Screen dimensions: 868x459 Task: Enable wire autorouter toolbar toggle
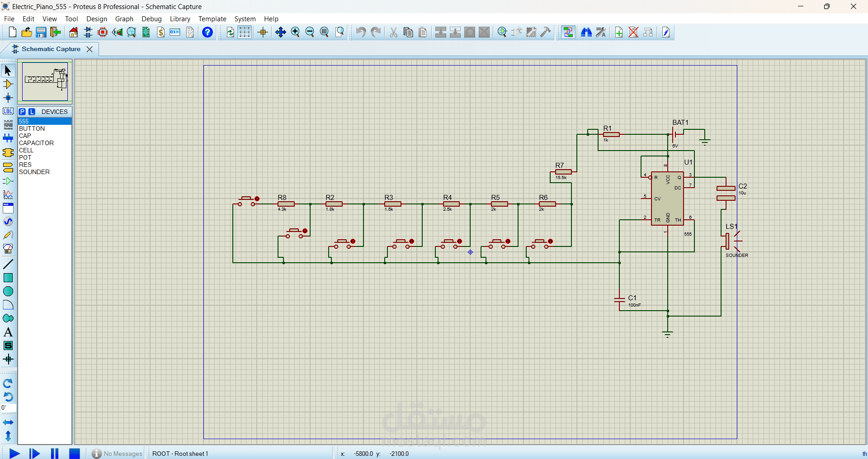click(x=568, y=32)
